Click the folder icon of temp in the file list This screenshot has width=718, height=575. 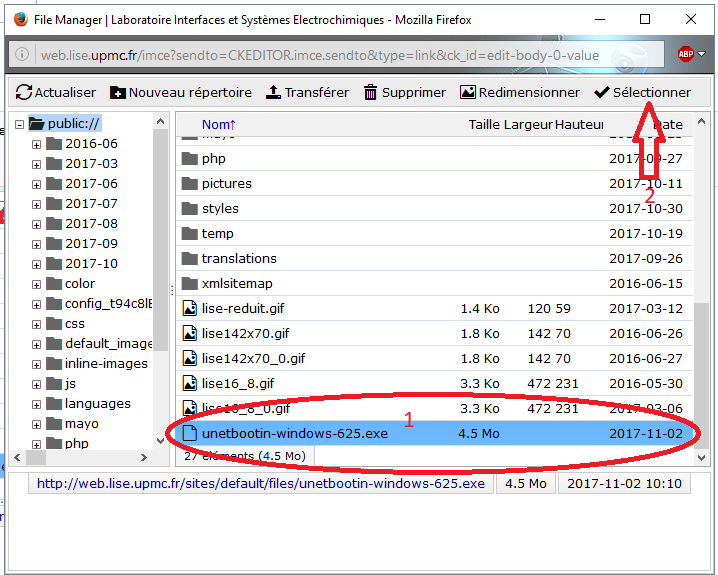pos(190,233)
